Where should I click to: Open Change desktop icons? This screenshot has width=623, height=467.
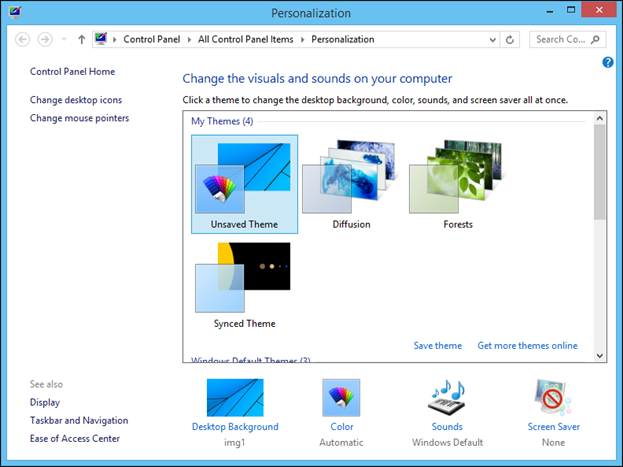pos(76,100)
